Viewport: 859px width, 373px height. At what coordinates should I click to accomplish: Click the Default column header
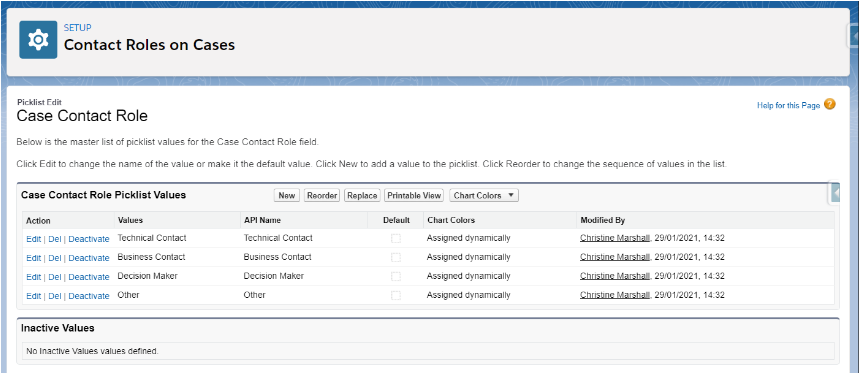(396, 220)
